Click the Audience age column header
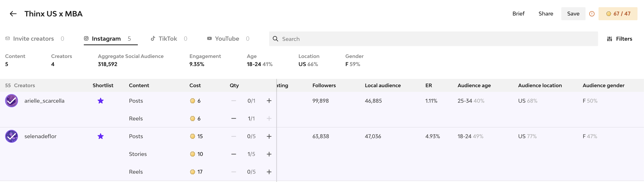Image resolution: width=644 pixels, height=182 pixels. pos(474,85)
